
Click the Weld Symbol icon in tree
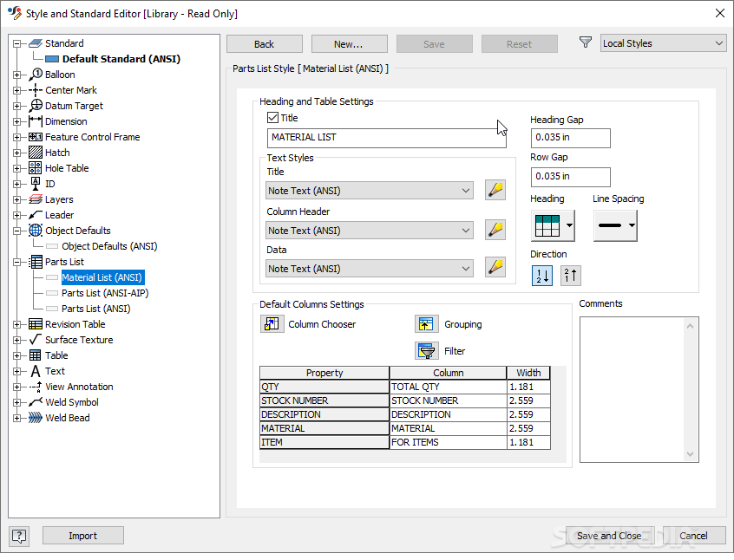tap(36, 402)
